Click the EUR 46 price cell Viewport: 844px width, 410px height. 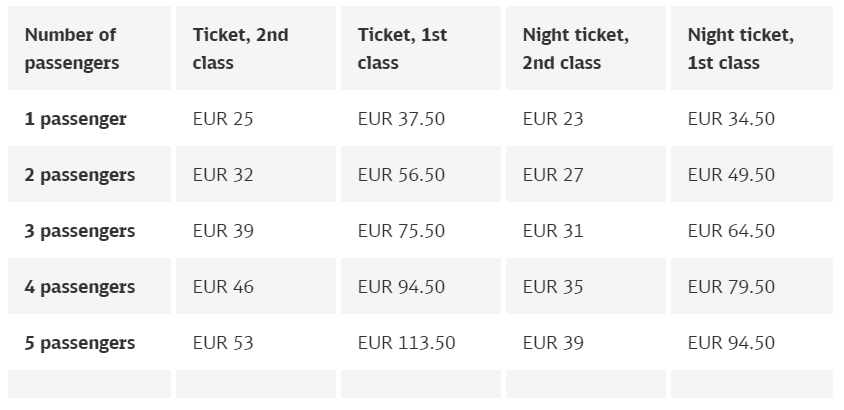223,287
